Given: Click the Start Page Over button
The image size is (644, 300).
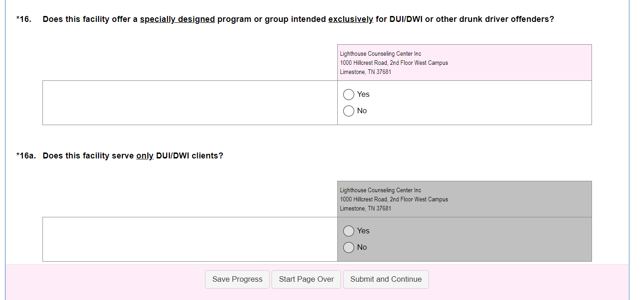Looking at the screenshot, I should click(306, 279).
